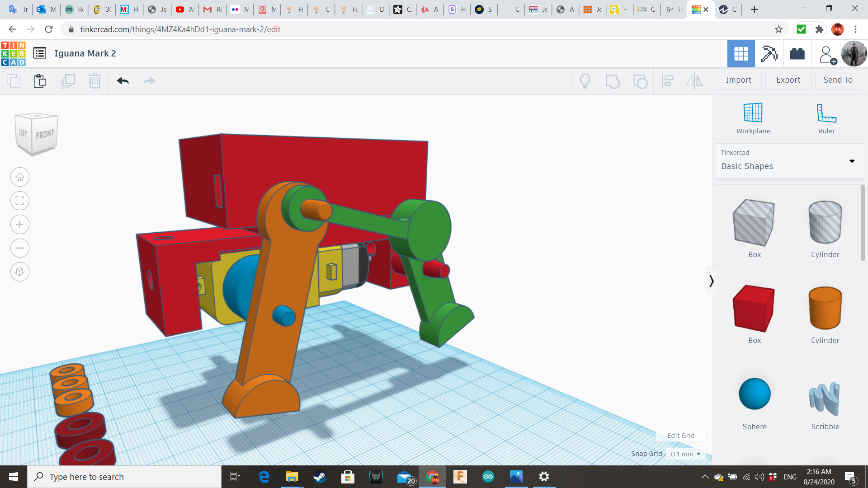Switch to 3D design grid view
This screenshot has width=868, height=488.
tap(741, 54)
